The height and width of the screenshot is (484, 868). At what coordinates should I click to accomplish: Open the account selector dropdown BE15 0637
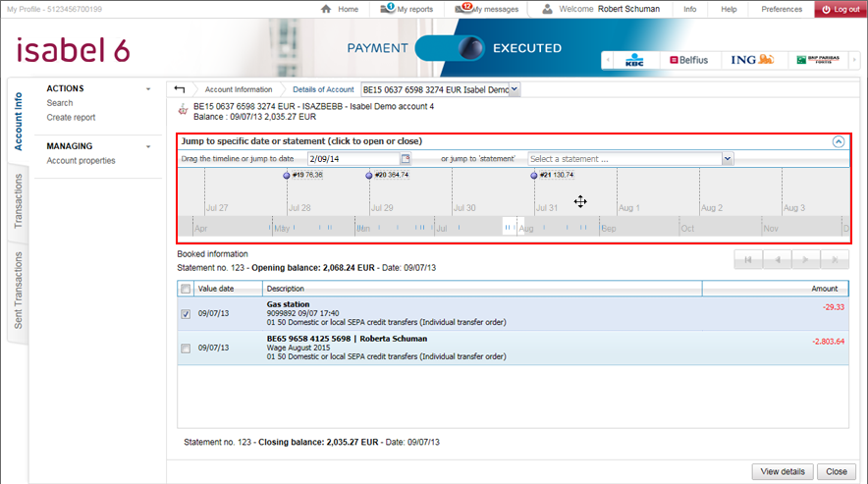[441, 89]
